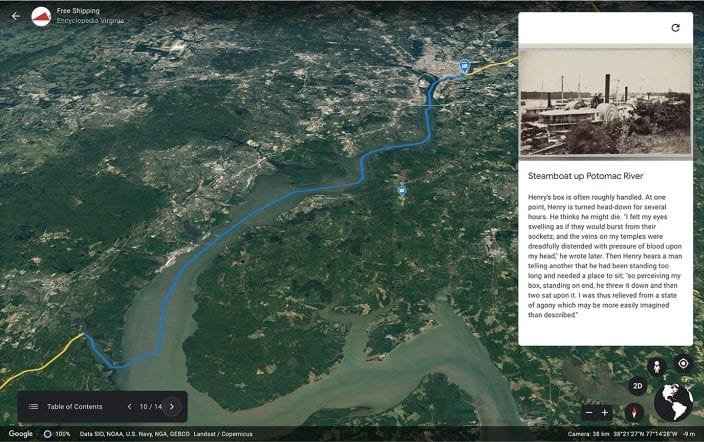The height and width of the screenshot is (442, 704).
Task: Click the steamboat placemark at route's end
Action: tap(464, 66)
